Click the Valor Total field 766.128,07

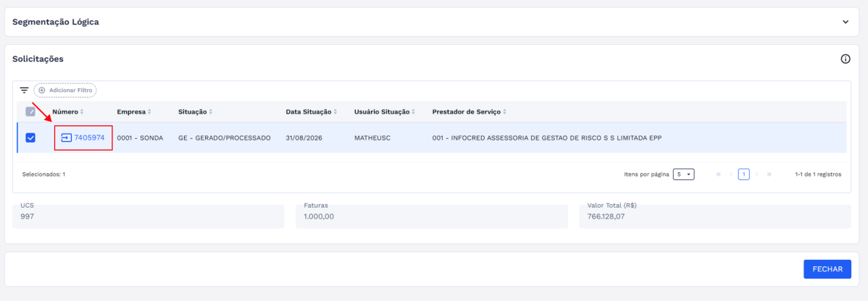715,216
